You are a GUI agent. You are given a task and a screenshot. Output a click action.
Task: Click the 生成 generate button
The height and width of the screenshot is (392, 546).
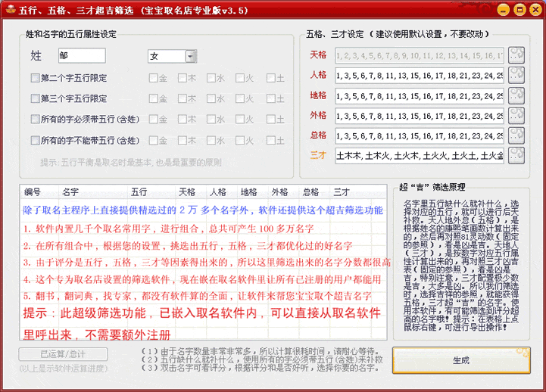461,360
